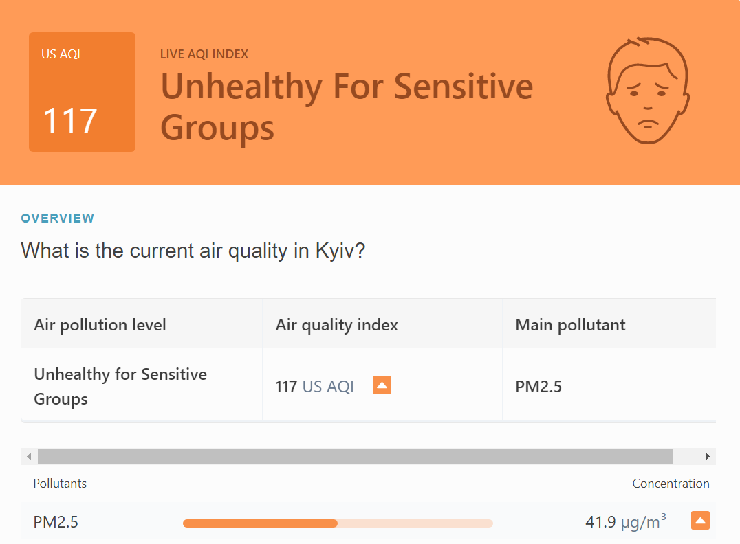This screenshot has height=544, width=740.
Task: Click the Kyiv air quality question heading
Action: pyautogui.click(x=193, y=250)
